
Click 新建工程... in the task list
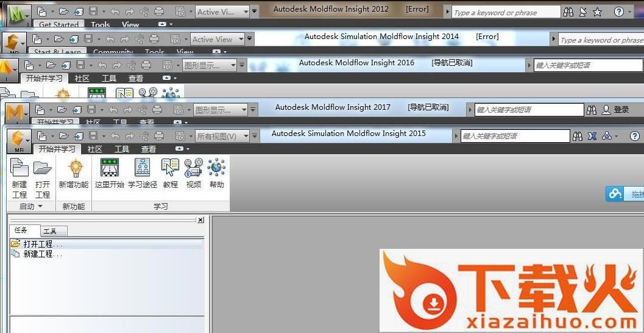click(42, 254)
